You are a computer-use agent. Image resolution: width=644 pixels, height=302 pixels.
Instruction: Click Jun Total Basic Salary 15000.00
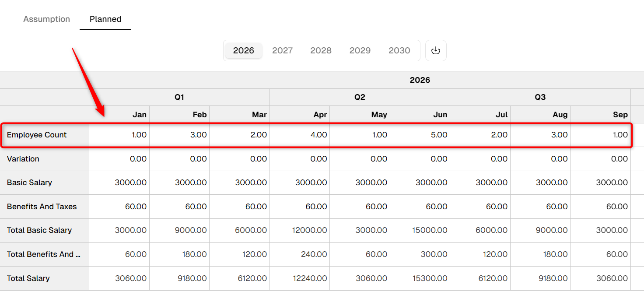tap(430, 230)
